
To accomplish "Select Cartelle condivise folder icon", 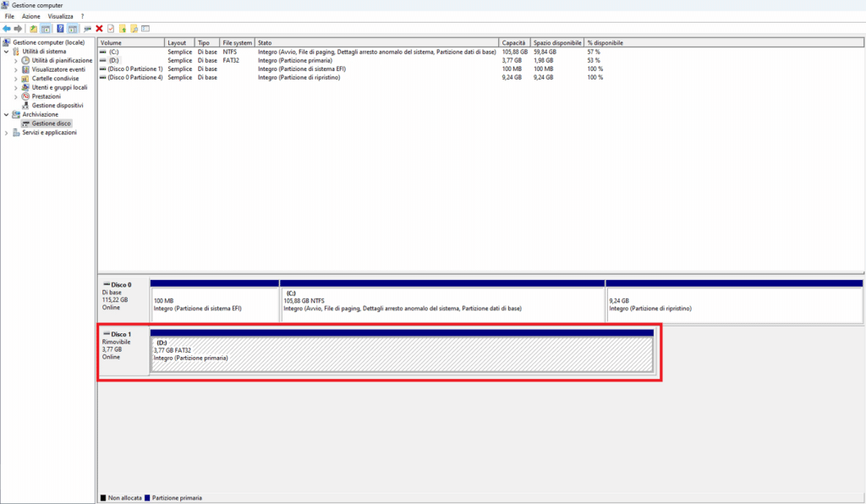I will pyautogui.click(x=25, y=79).
